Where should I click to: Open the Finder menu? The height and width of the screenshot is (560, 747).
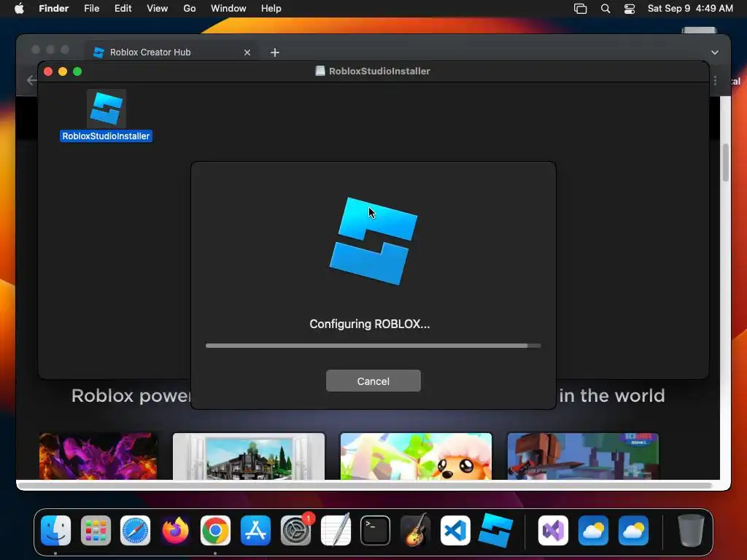click(x=54, y=9)
